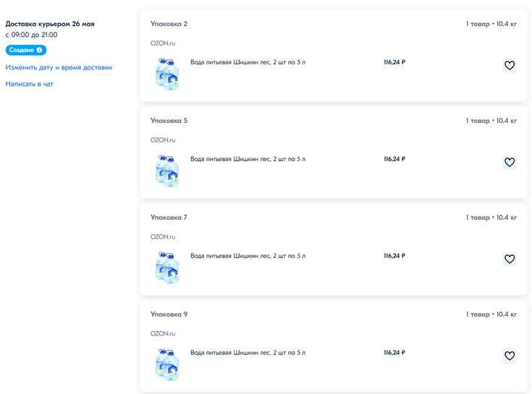Click product image in Упаковка 9
Viewport: 532px width, 394px height.
click(x=167, y=364)
